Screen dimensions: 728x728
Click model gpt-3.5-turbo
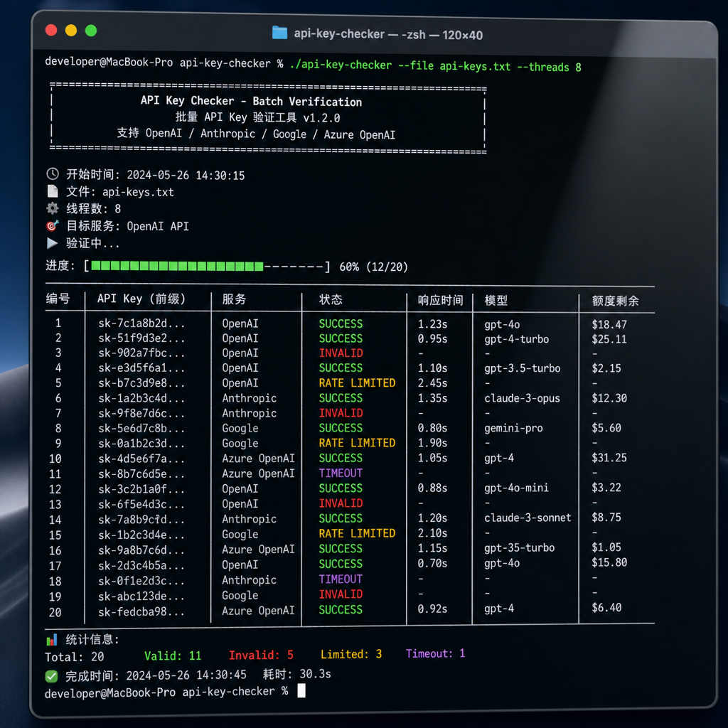point(522,368)
